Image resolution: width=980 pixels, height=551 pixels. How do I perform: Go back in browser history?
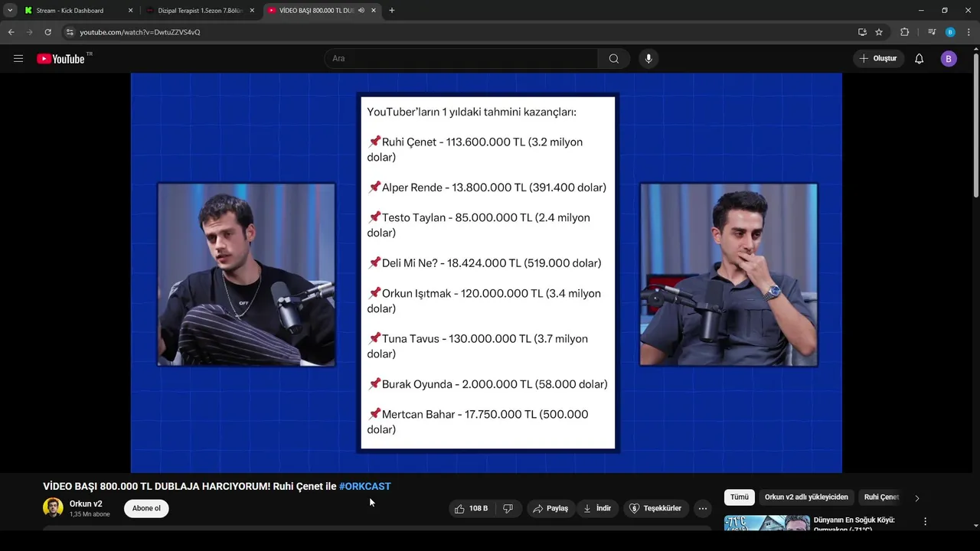tap(11, 32)
